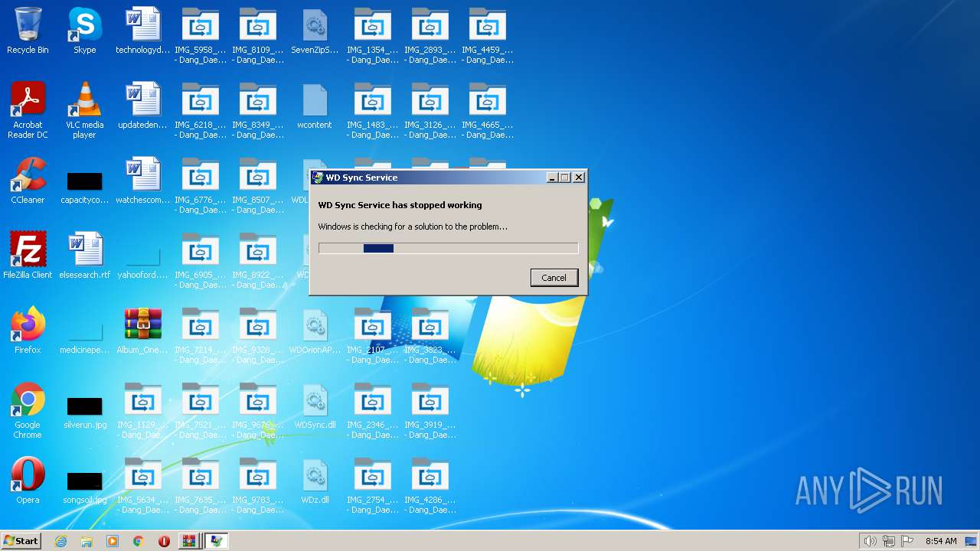Screen dimensions: 980x551
Task: Select the IMG_8109 sync folder
Action: click(x=257, y=35)
